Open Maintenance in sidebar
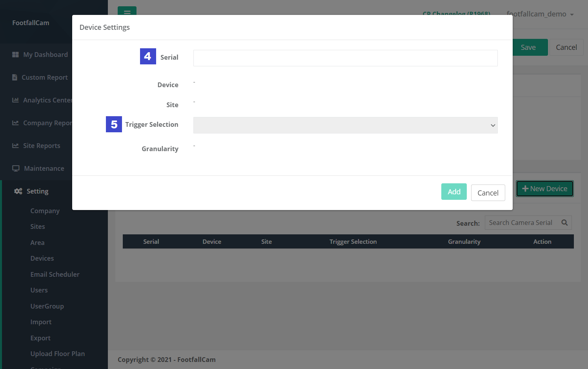The width and height of the screenshot is (588, 369). (44, 168)
